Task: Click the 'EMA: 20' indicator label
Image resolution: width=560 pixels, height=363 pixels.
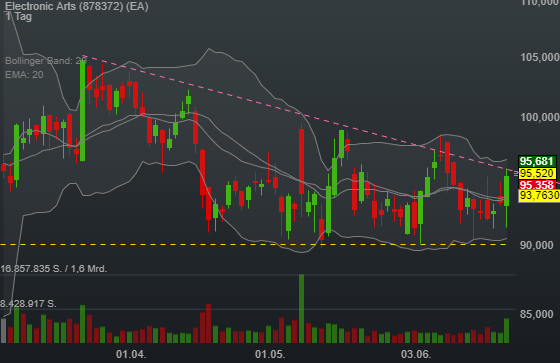Action: [24, 74]
